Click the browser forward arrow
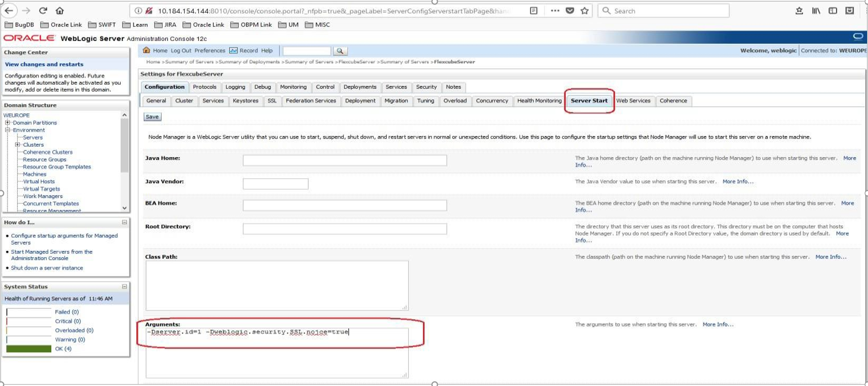The width and height of the screenshot is (868, 386). click(x=26, y=10)
